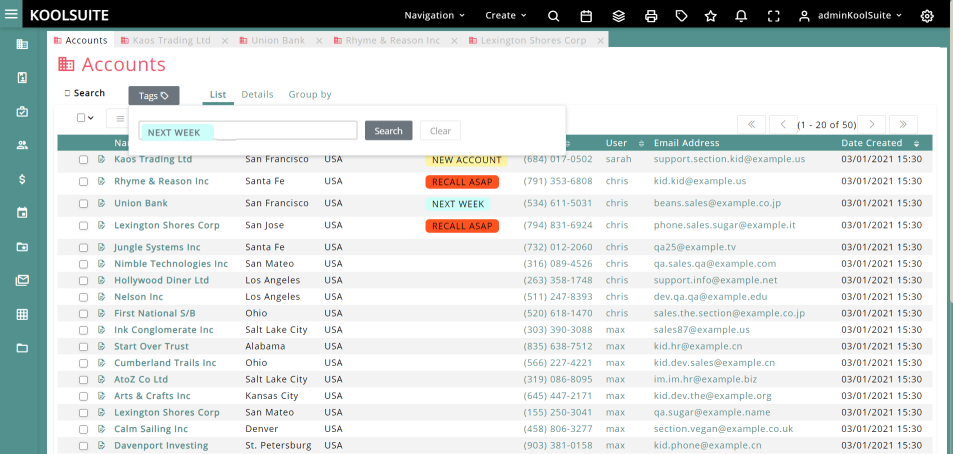Image resolution: width=953 pixels, height=454 pixels.
Task: Open people group icon in sidebar
Action: 22,145
